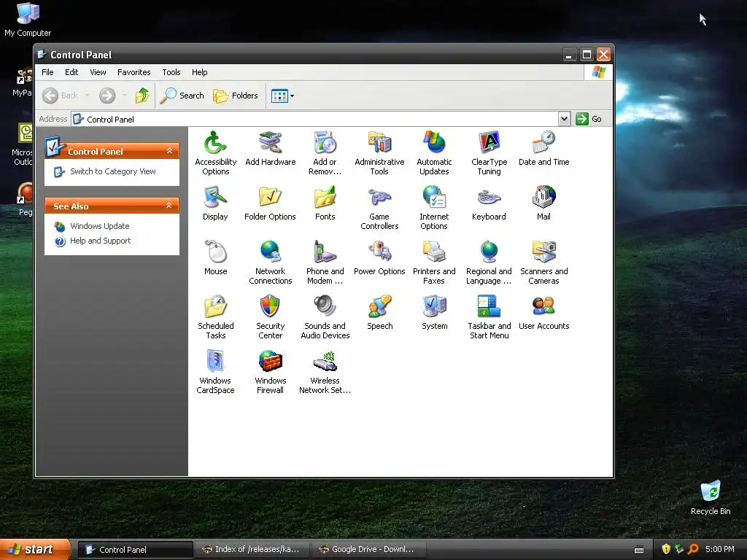The height and width of the screenshot is (560, 747).
Task: Click the taskbar clock showing 5:00 PM
Action: [720, 549]
